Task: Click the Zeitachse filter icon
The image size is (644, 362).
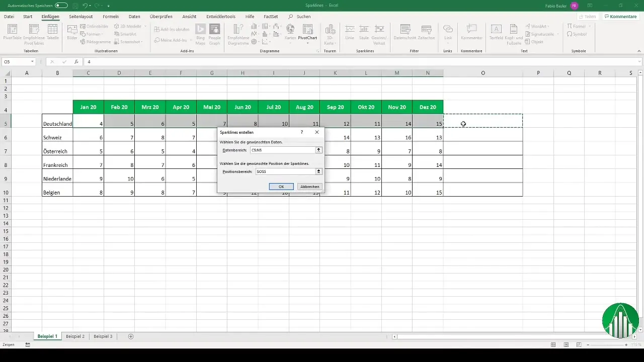Action: click(x=426, y=33)
